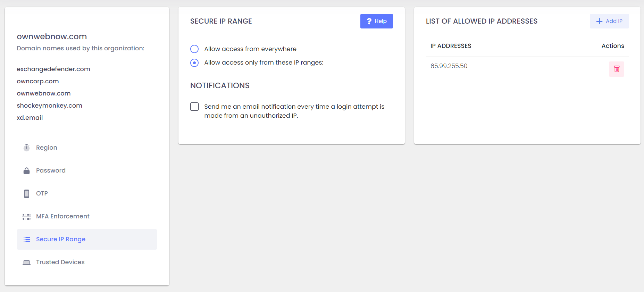Click the plus icon on Add IP
The width and height of the screenshot is (644, 292).
pyautogui.click(x=599, y=21)
